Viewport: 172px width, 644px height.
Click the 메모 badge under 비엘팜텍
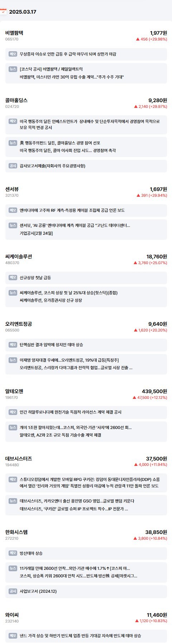coord(13,54)
